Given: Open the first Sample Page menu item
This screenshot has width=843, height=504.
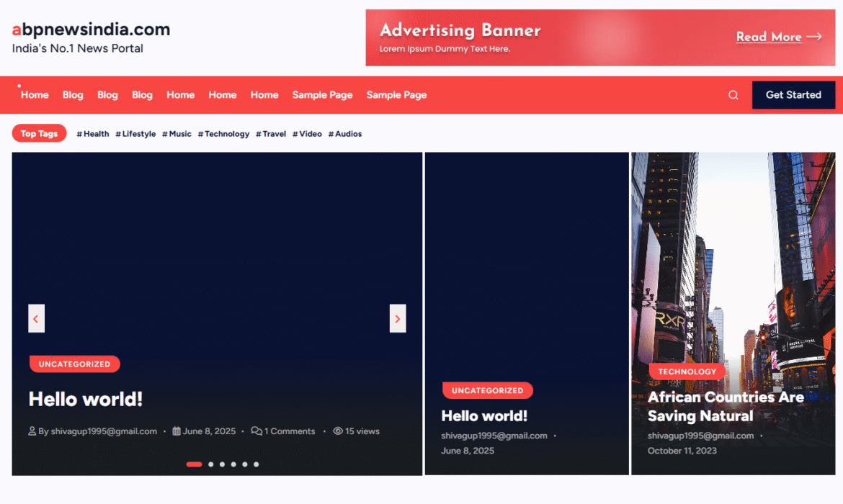Looking at the screenshot, I should tap(322, 95).
